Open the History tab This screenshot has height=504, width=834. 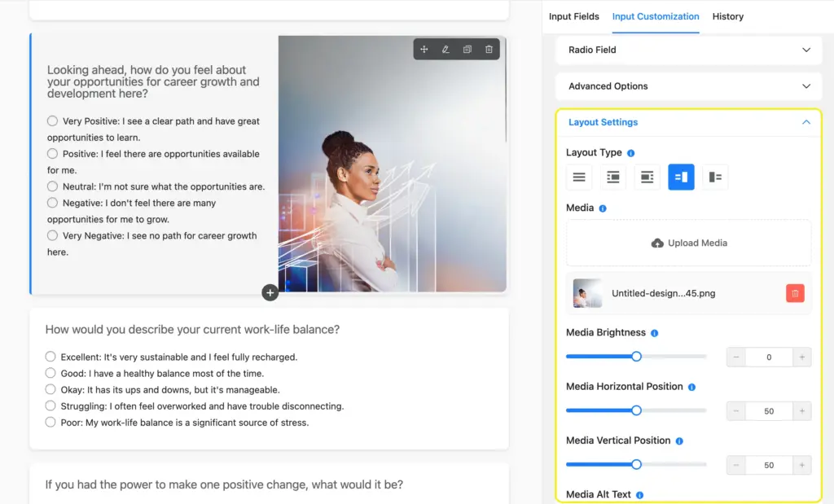(727, 16)
